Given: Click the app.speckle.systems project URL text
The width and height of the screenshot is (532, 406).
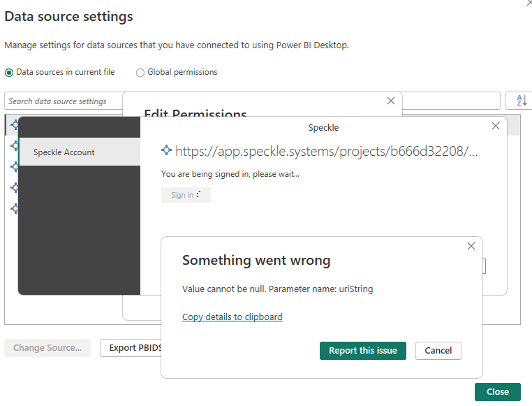Looking at the screenshot, I should [x=327, y=151].
